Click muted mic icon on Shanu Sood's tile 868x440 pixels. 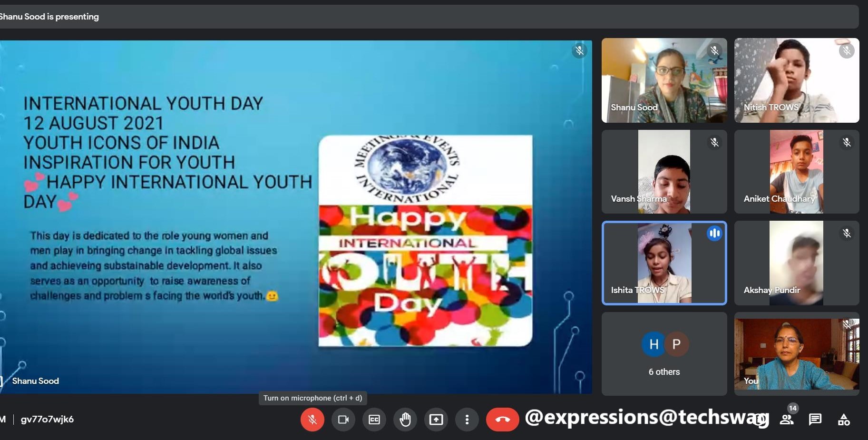coord(714,50)
